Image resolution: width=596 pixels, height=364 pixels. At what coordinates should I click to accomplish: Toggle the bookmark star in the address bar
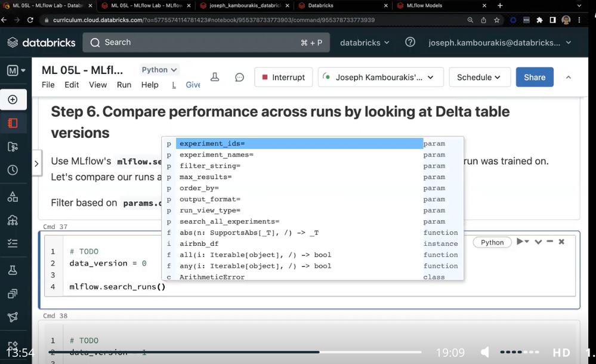[x=497, y=19]
